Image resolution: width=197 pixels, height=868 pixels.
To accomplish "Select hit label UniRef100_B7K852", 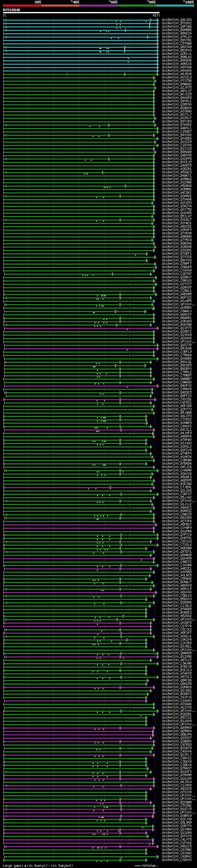I will pyautogui.click(x=177, y=125).
